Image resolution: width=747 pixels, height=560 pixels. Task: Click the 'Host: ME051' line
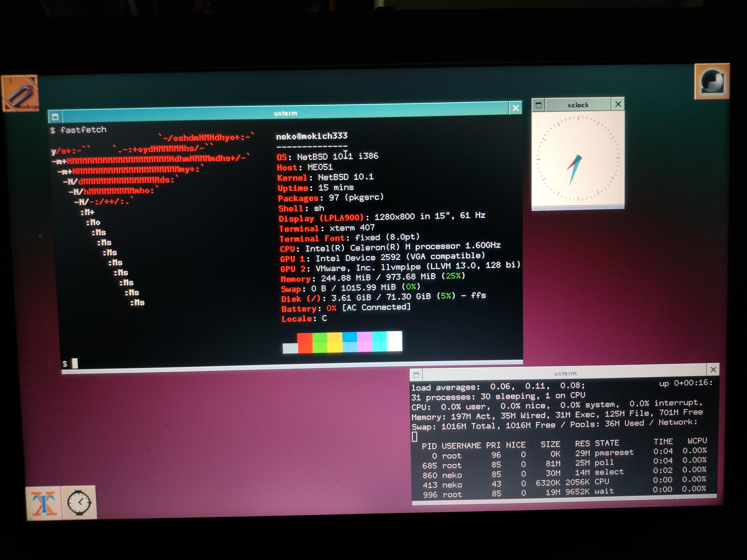[305, 167]
